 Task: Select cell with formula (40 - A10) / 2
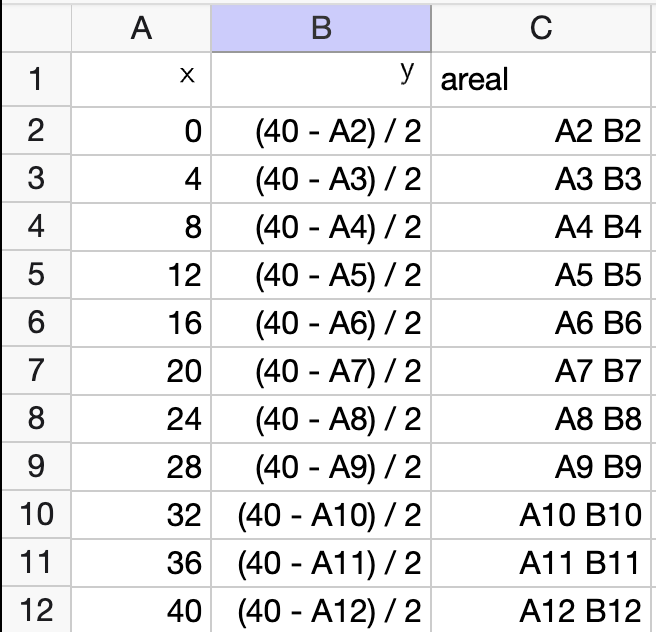(x=321, y=514)
